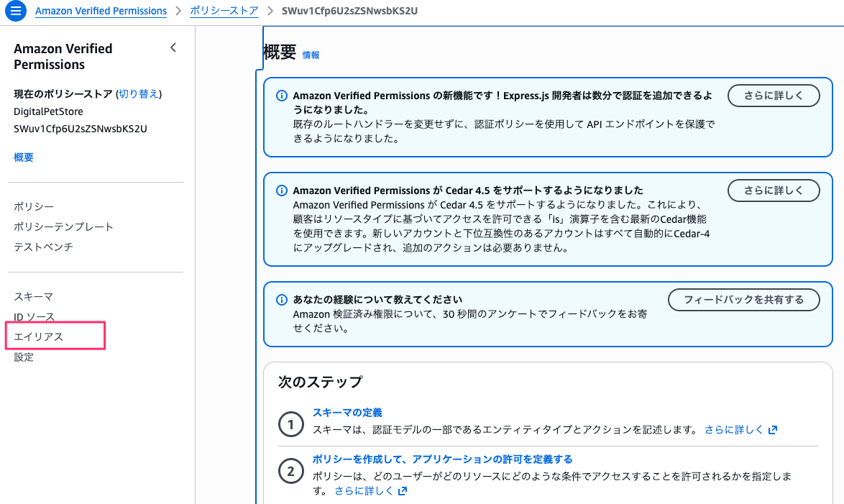This screenshot has width=844, height=504.
Task: Click the step 1 numbered circle icon
Action: (x=290, y=425)
